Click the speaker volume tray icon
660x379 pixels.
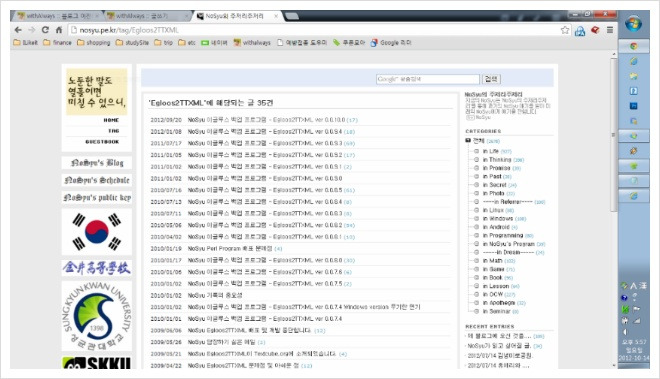coord(625,332)
